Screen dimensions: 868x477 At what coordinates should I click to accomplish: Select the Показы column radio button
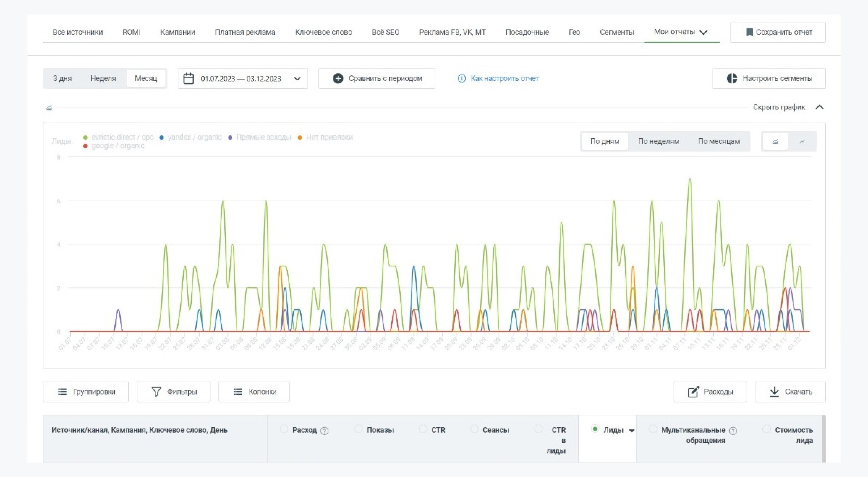[358, 429]
